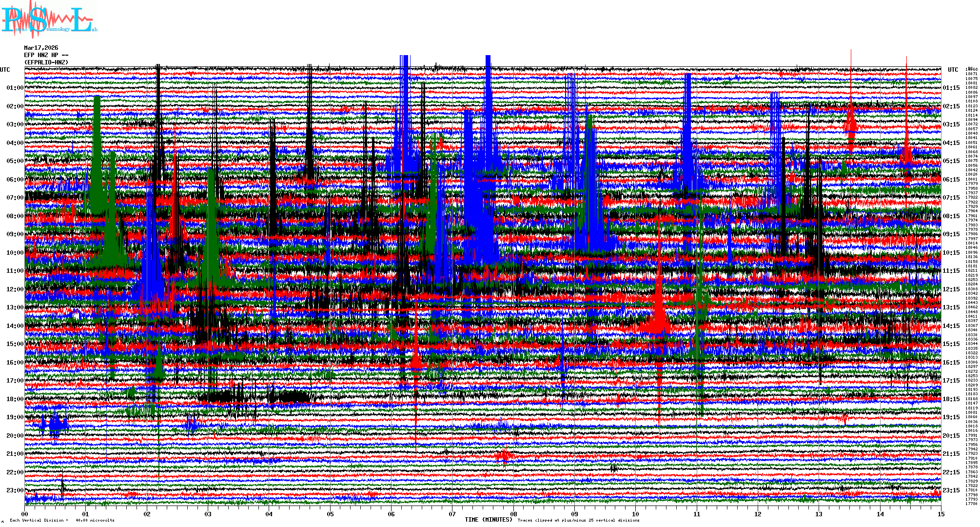Click the (EFPALIO-HNZ) channel label
The width and height of the screenshot is (980, 527).
[x=46, y=62]
